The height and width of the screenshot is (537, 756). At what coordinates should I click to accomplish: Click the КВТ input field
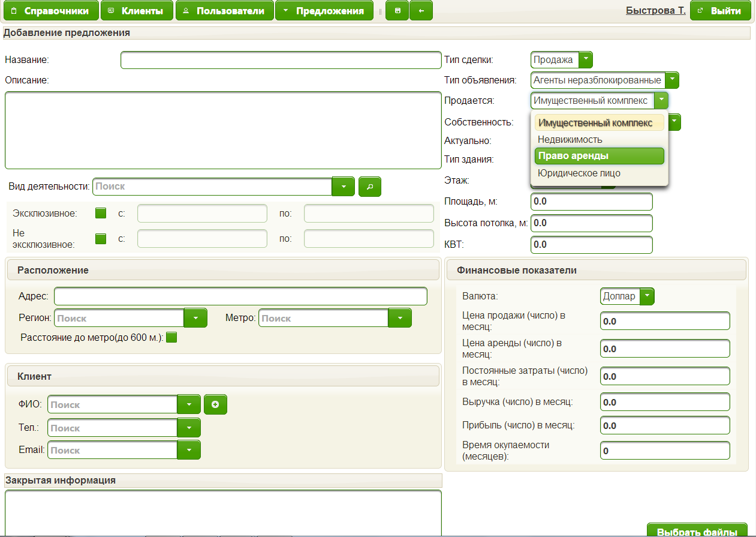[591, 245]
